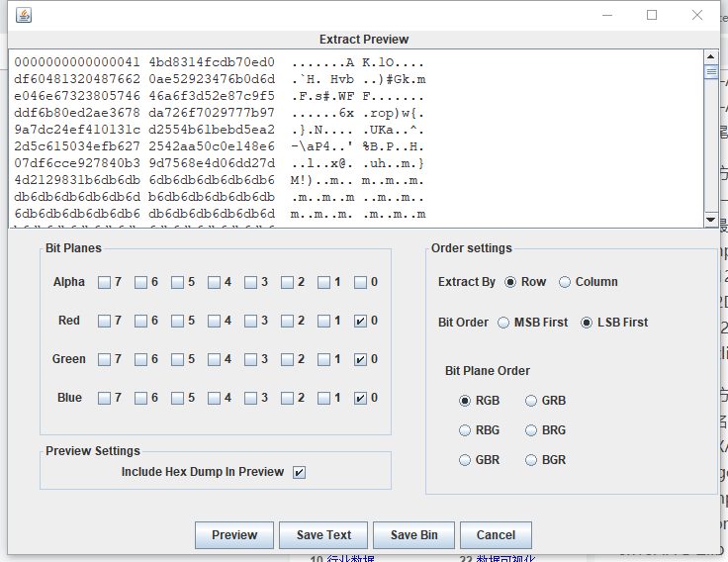Image resolution: width=728 pixels, height=562 pixels.
Task: Click hex line starting 2d5c615034efb627
Action: tap(219, 146)
